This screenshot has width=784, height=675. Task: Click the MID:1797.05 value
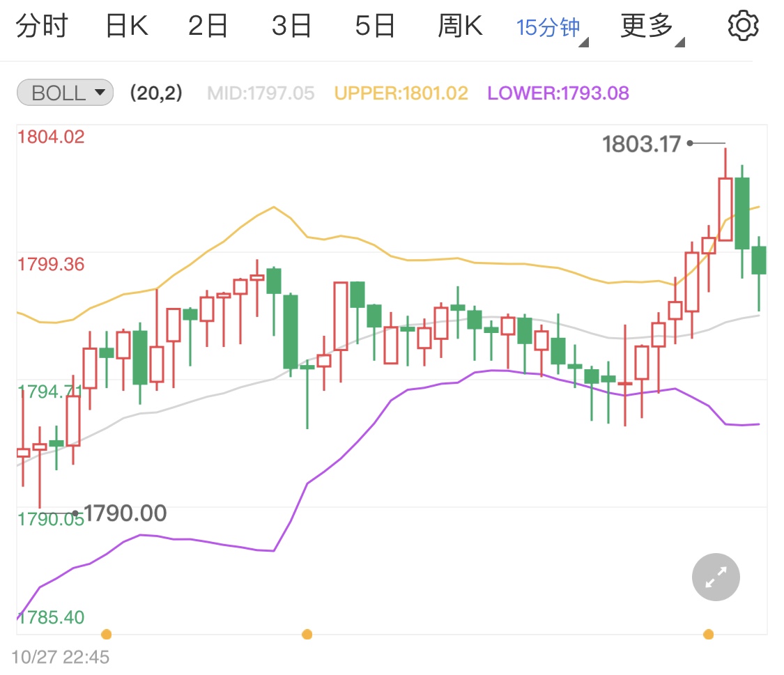click(x=261, y=93)
